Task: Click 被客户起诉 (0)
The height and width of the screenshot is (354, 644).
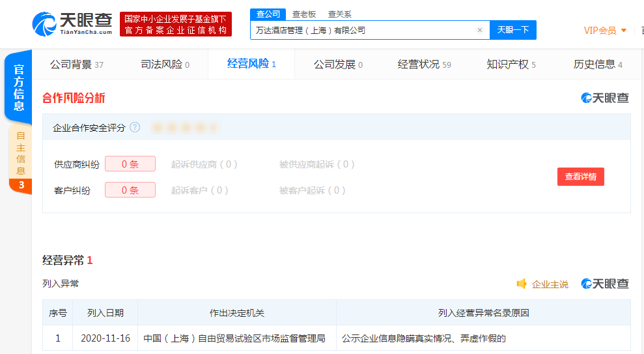Action: point(312,190)
